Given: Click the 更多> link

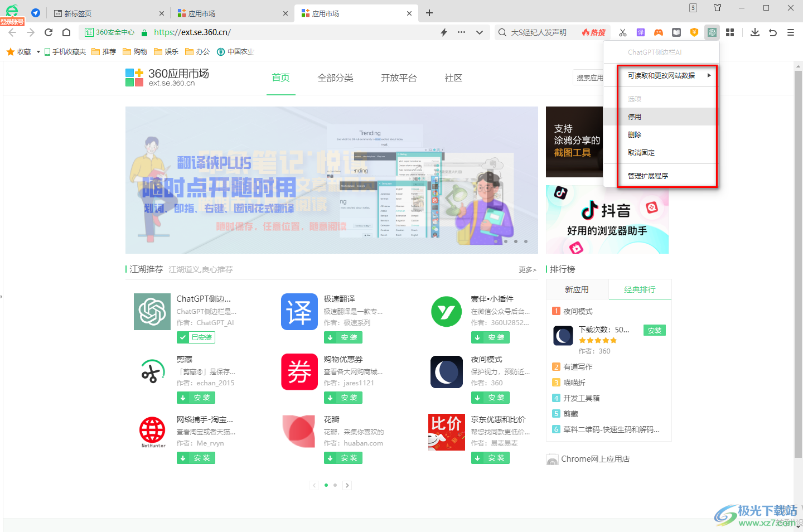Looking at the screenshot, I should [527, 269].
